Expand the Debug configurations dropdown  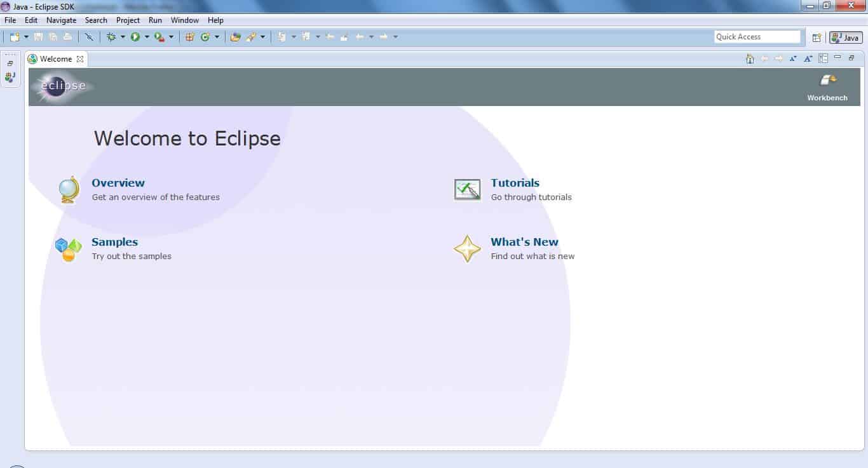coord(123,37)
